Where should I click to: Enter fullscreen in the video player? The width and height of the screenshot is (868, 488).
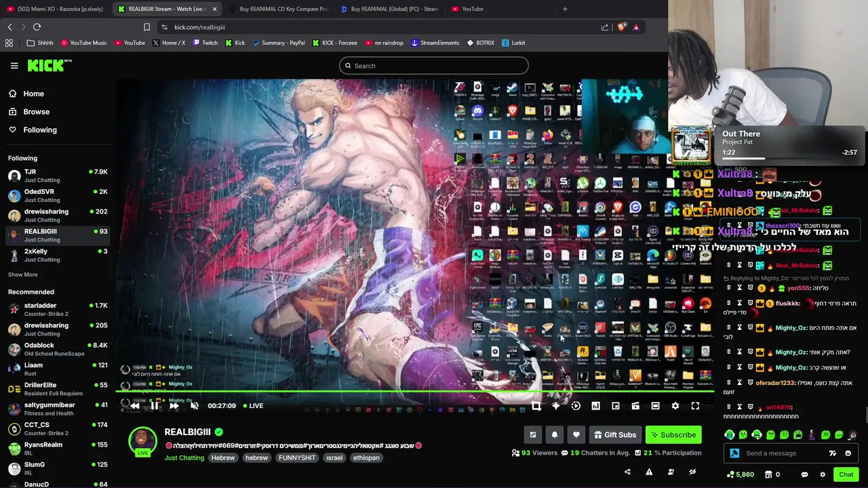point(695,406)
